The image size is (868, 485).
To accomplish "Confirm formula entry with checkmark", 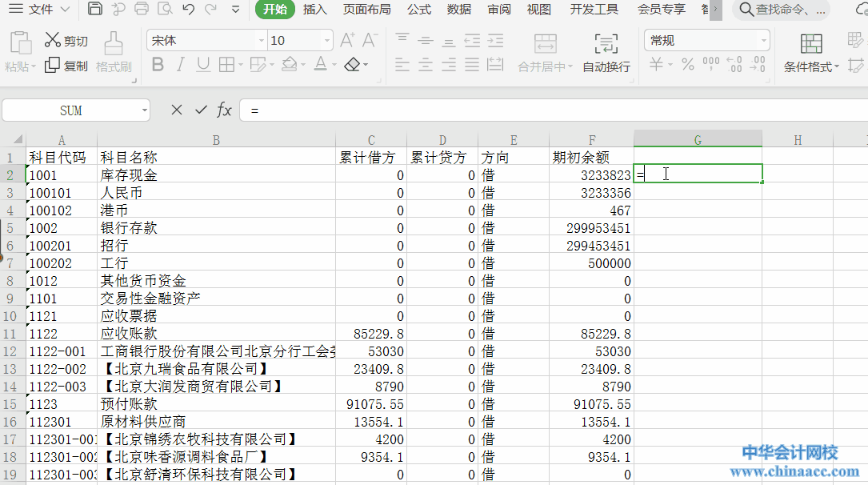I will pos(201,110).
